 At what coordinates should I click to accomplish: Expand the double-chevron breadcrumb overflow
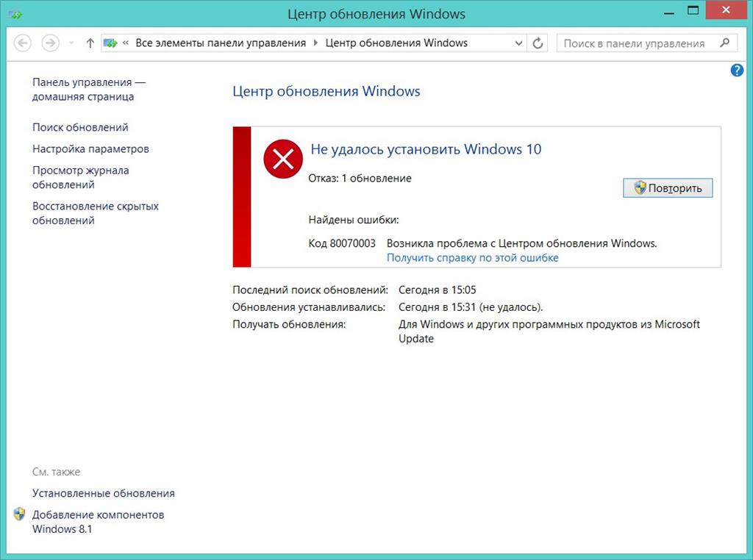(126, 43)
